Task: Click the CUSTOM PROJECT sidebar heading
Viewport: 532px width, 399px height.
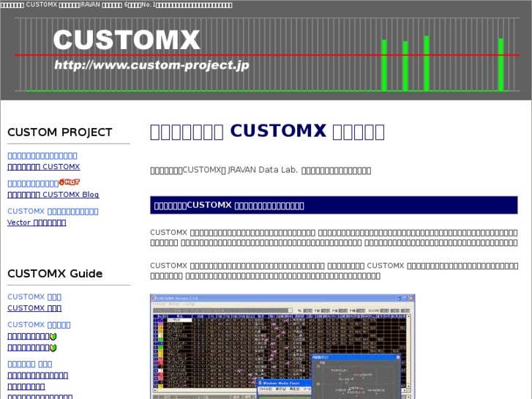Action: [60, 132]
